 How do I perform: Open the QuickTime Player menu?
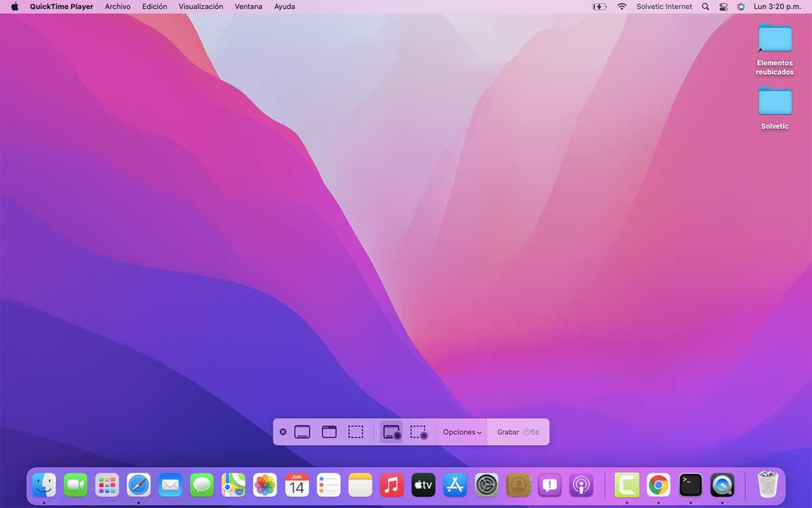coord(62,7)
